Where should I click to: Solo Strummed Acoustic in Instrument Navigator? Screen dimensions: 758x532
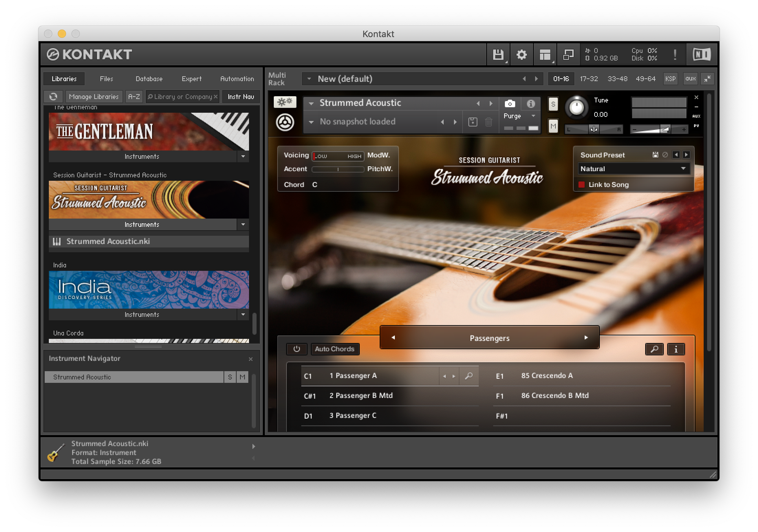[230, 377]
